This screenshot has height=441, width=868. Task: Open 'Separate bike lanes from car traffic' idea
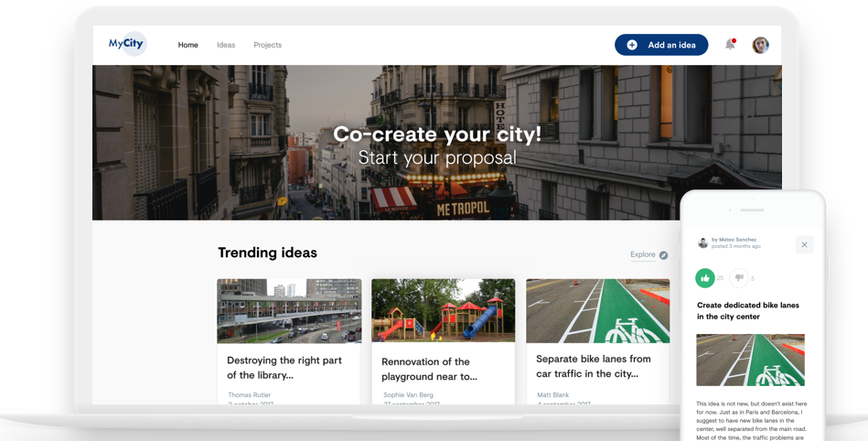point(594,366)
